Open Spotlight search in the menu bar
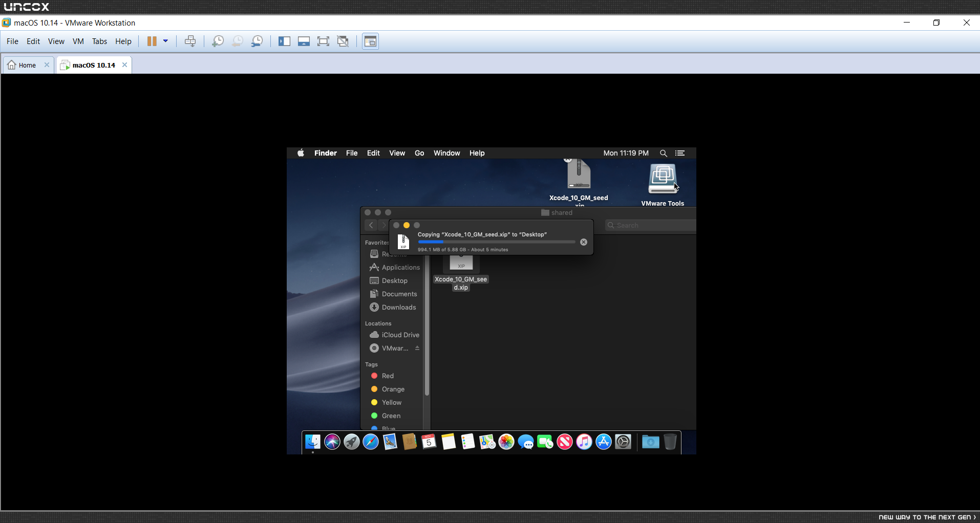 (664, 153)
